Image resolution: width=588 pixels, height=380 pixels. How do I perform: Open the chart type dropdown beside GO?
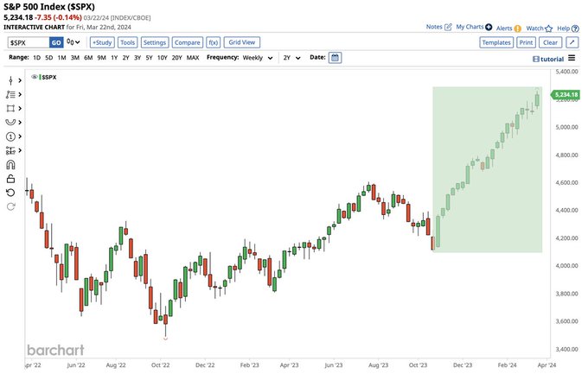74,41
